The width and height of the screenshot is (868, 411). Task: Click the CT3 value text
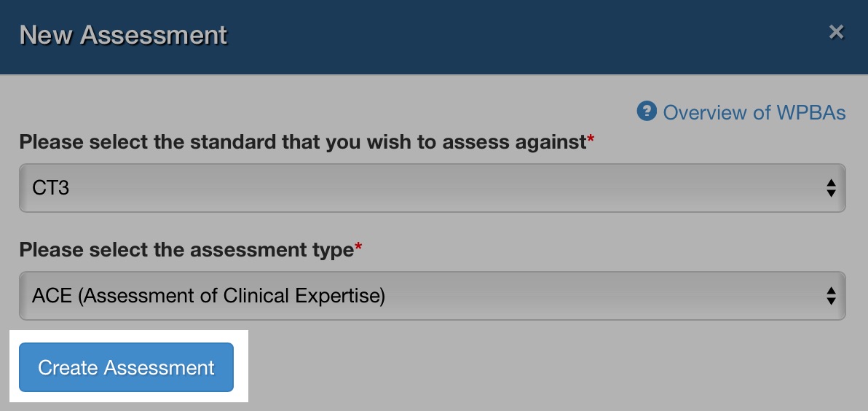[51, 188]
